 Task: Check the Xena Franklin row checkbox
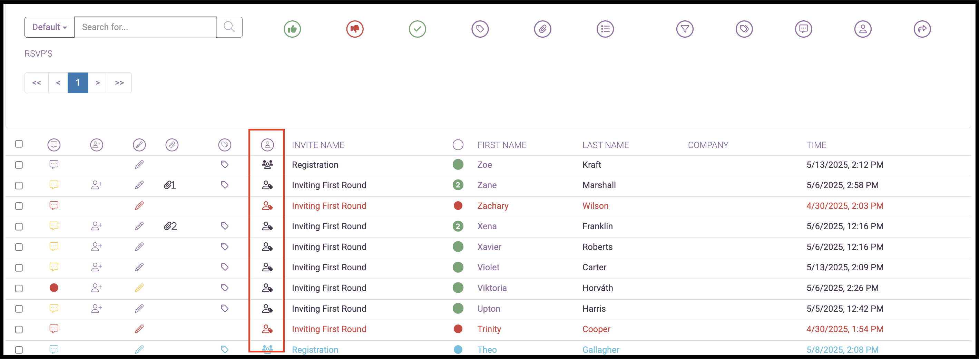(19, 226)
